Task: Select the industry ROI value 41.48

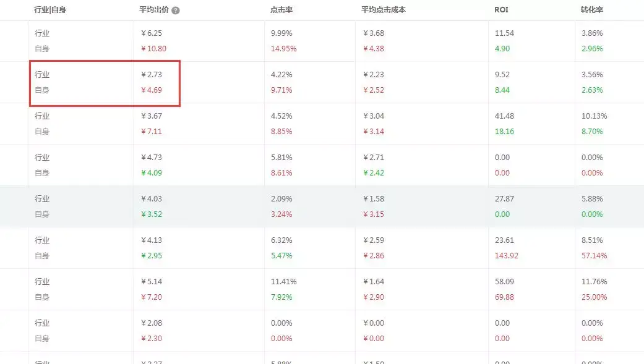Action: point(504,116)
